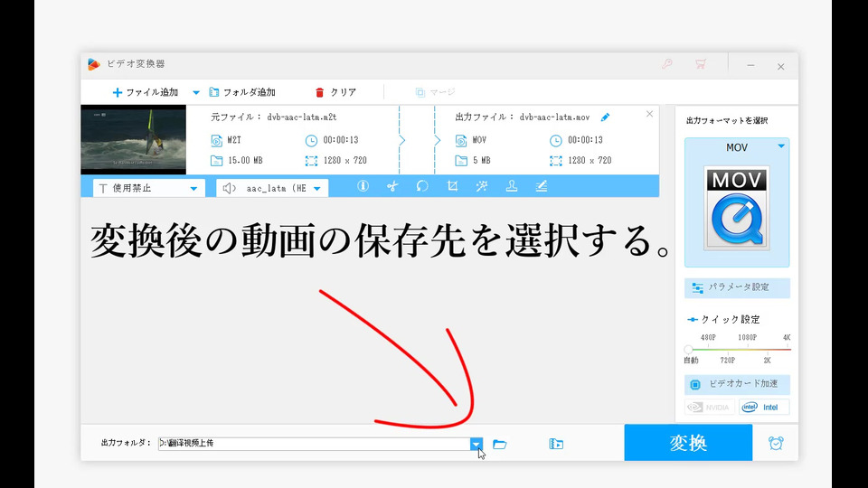This screenshot has width=868, height=488.
Task: Open the 使用禁止 subtitle dropdown
Action: [148, 188]
